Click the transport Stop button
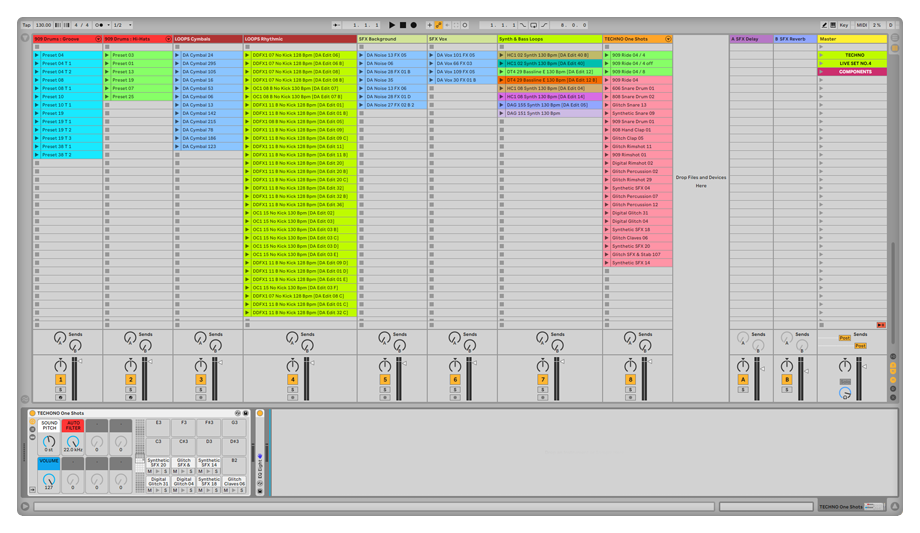 coord(402,25)
